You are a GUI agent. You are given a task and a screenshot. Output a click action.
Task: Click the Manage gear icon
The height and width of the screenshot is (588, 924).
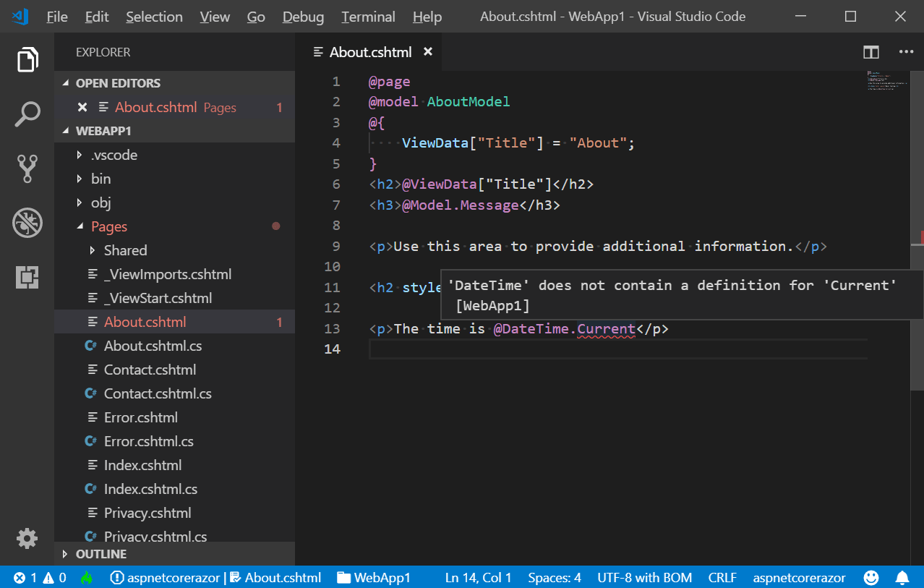(27, 538)
